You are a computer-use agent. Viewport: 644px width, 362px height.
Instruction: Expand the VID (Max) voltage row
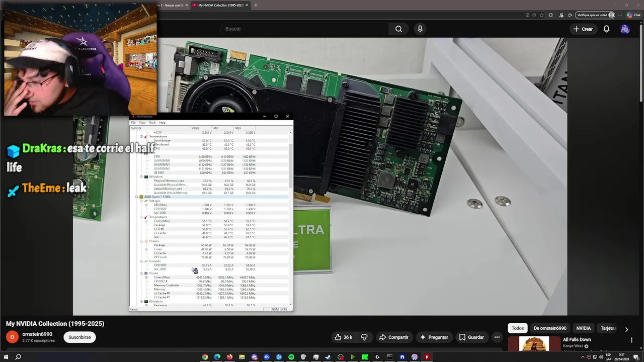146,205
